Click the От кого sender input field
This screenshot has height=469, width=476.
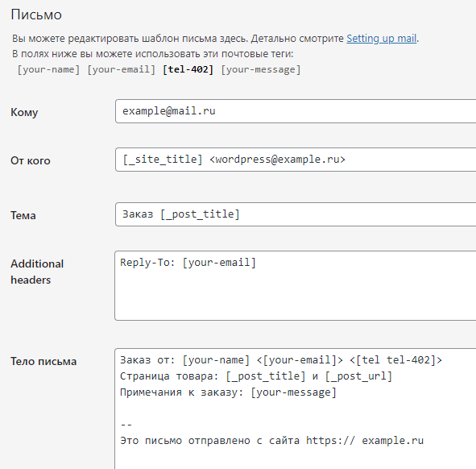coord(296,160)
